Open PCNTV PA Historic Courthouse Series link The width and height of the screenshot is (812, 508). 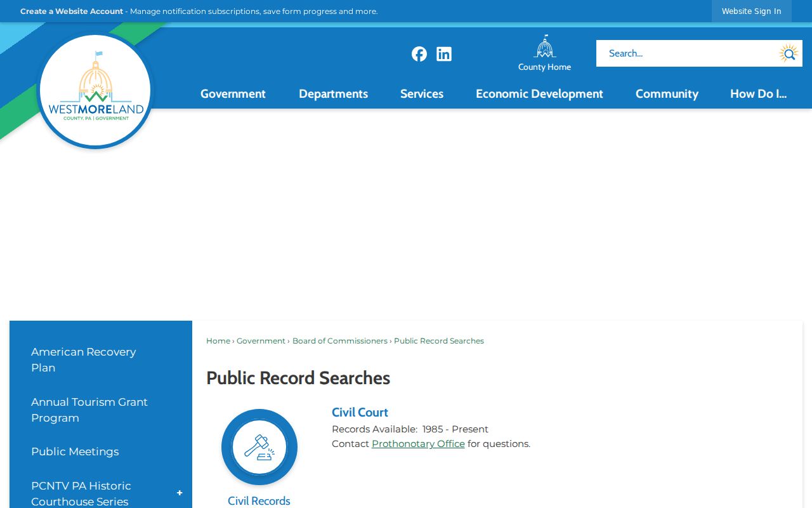tap(81, 493)
